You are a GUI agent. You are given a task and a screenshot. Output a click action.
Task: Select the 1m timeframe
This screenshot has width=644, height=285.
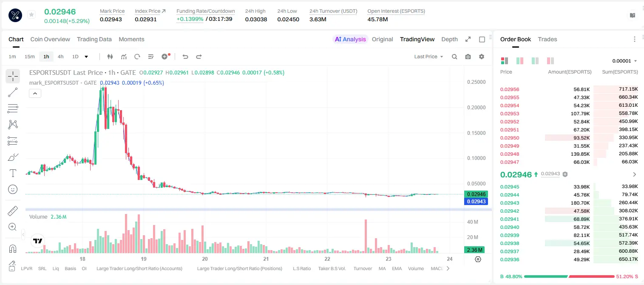click(12, 57)
